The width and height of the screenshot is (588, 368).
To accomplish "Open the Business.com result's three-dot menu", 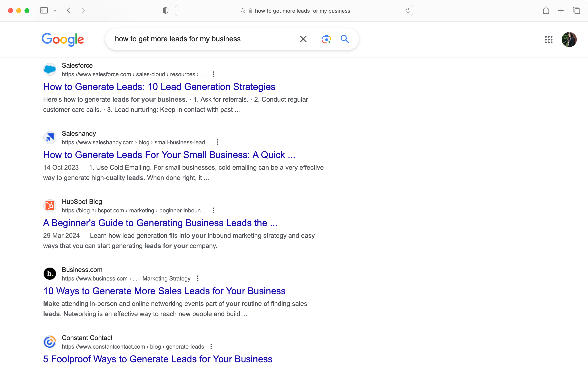I will (x=198, y=278).
